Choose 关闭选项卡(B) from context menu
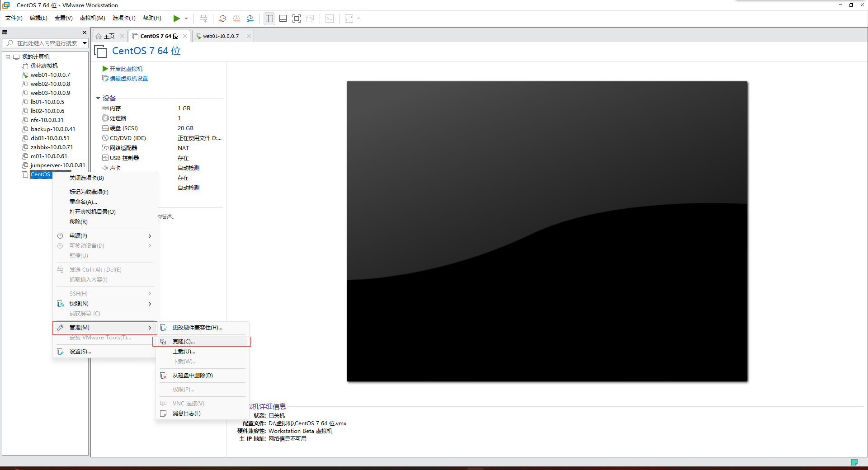The height and width of the screenshot is (470, 868). tap(105, 178)
